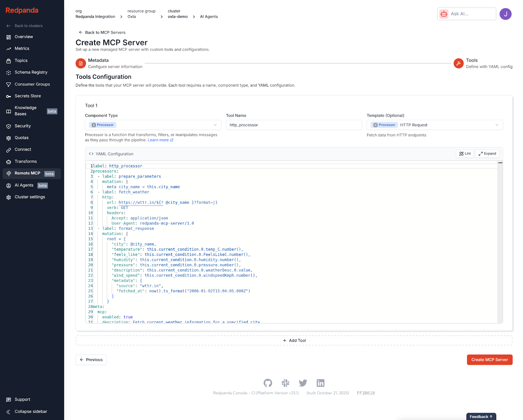523x420 pixels.
Task: Select Consumer Groups menu item
Action: click(32, 84)
